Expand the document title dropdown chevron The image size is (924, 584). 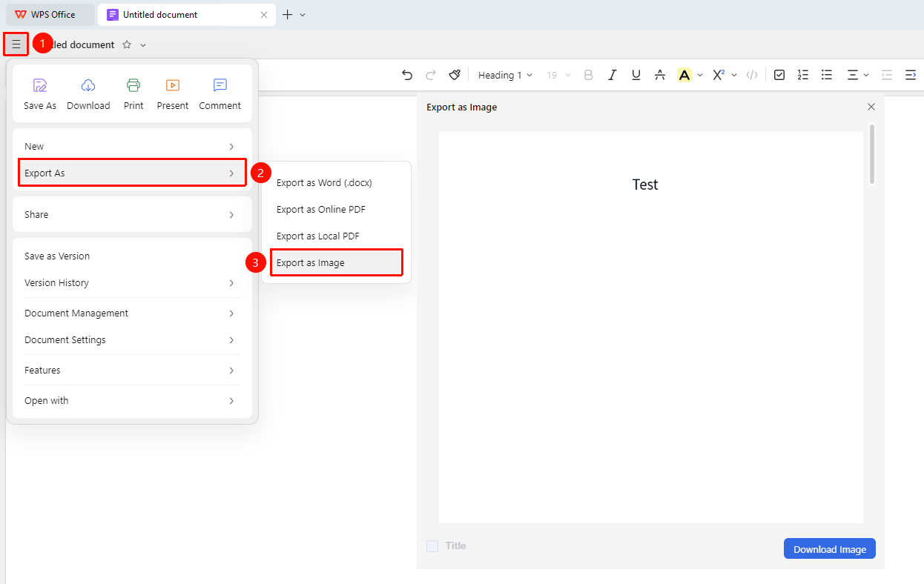pos(143,45)
